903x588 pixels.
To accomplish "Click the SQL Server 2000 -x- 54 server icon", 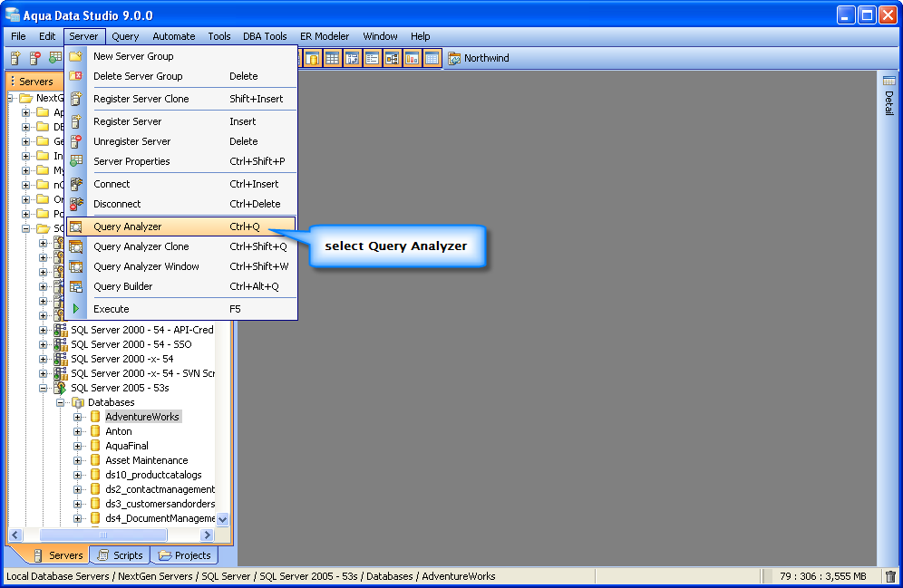I will [x=60, y=359].
